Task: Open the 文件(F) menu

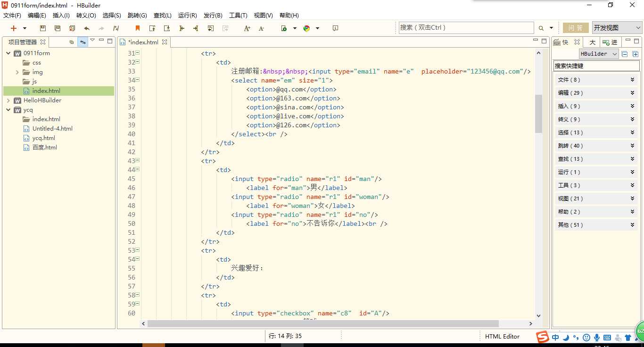Action: point(12,16)
